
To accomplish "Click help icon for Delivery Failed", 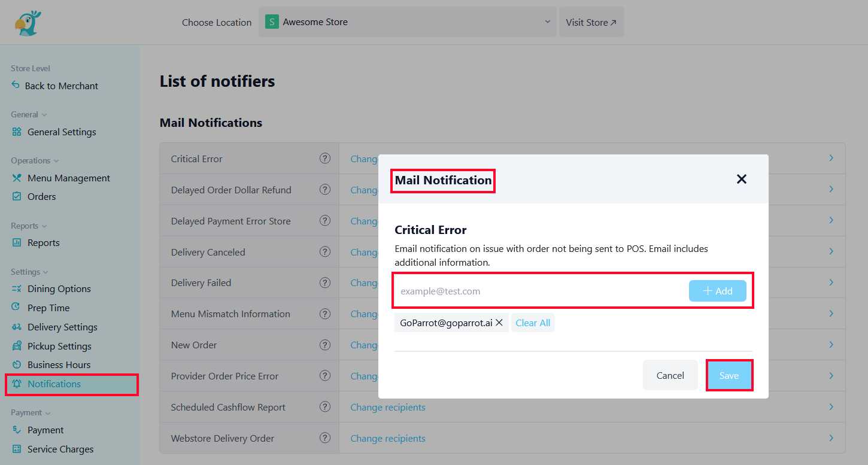I will (325, 282).
